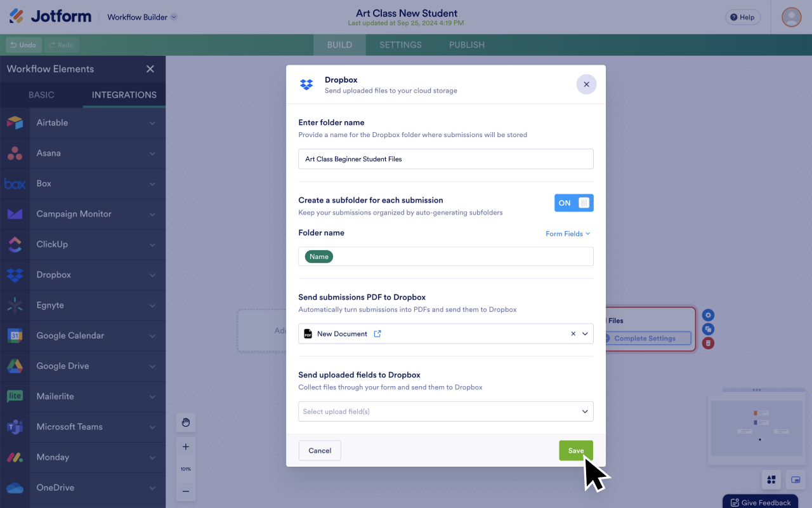Toggle the minimap view icon
This screenshot has height=508, width=812.
[x=796, y=479]
